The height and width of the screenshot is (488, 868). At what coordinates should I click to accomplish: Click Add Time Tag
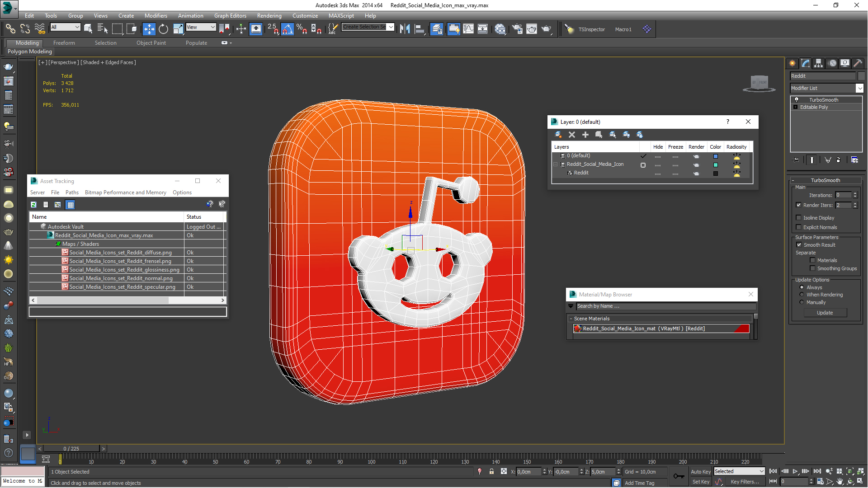click(x=639, y=483)
